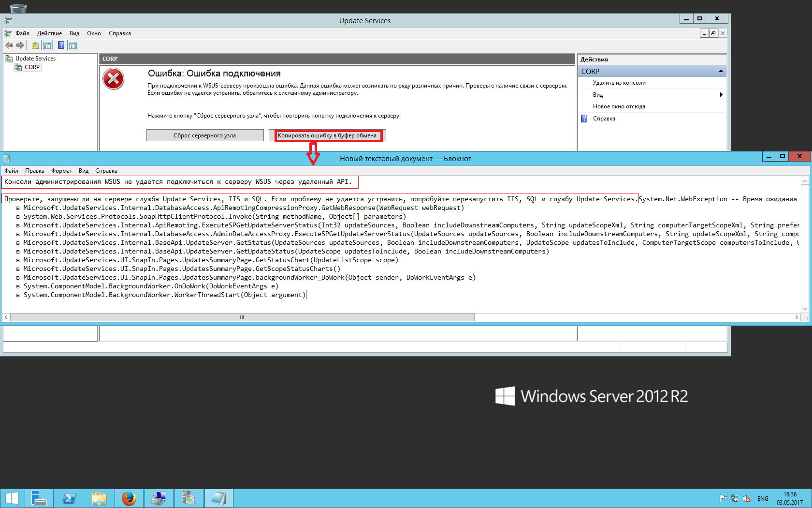Open Формат menu in Notepad
Viewport: 812px width, 508px height.
click(x=62, y=171)
